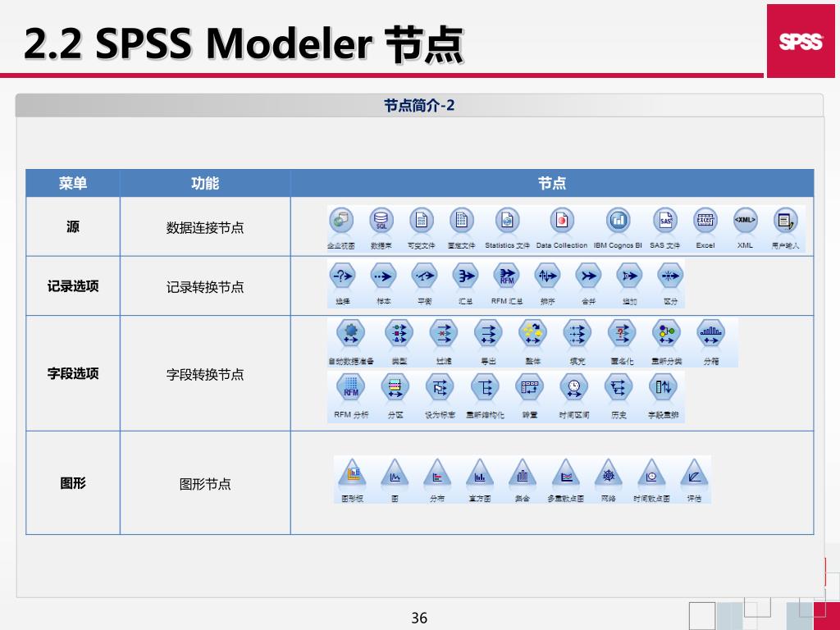This screenshot has height=630, width=840.
Task: Click the 重新分类 reclassify node icon
Action: click(666, 333)
